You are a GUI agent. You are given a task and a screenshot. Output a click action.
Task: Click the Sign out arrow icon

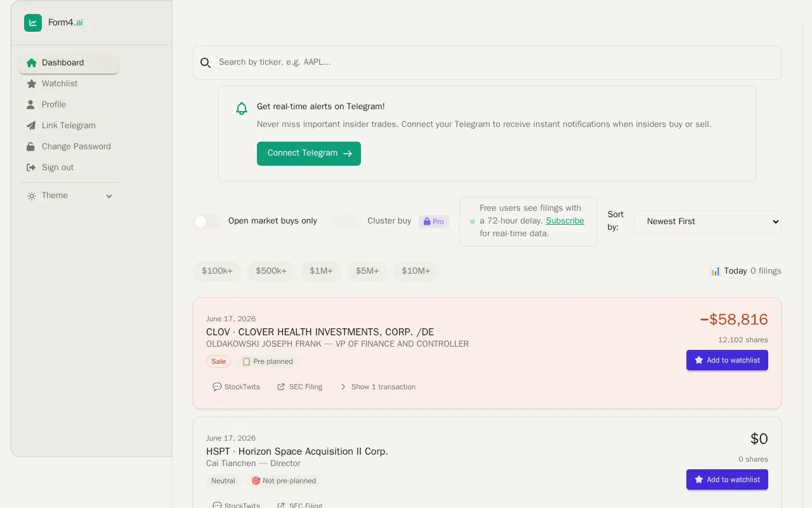(31, 168)
